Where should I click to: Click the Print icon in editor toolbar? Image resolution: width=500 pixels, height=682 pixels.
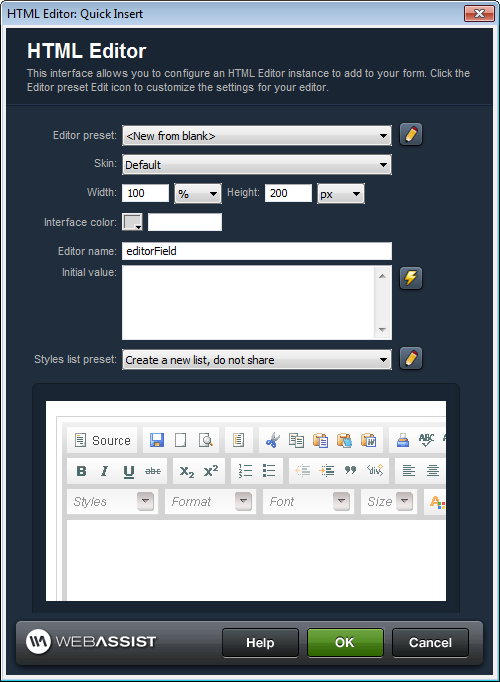pyautogui.click(x=403, y=440)
